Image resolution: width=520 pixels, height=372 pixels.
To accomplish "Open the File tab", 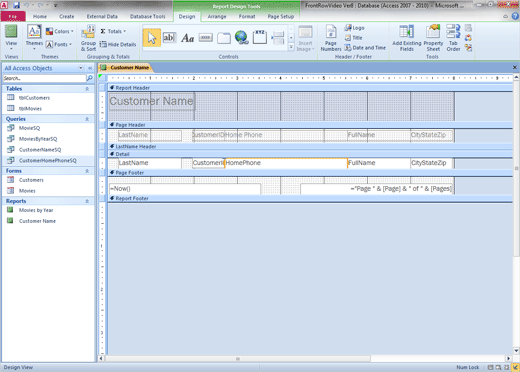I will [x=13, y=16].
